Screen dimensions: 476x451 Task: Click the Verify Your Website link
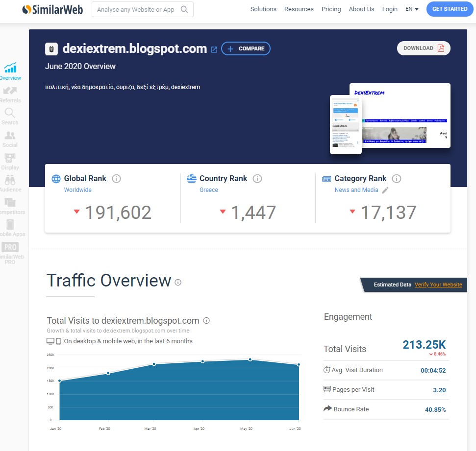438,285
